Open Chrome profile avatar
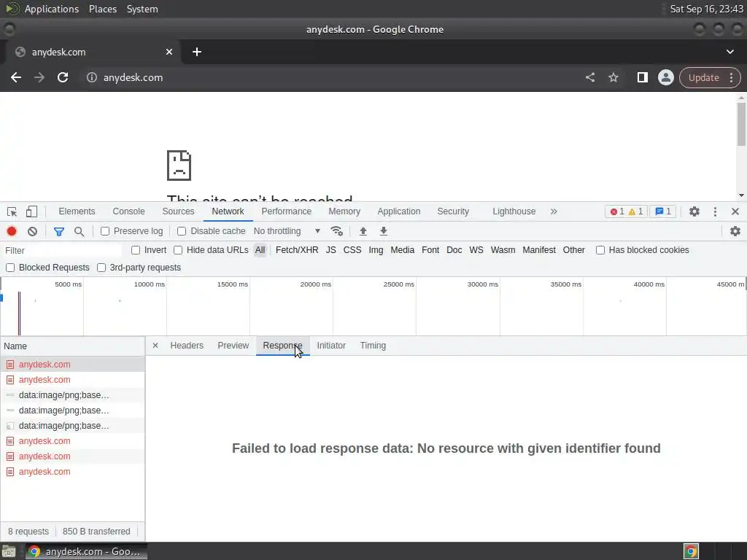 (x=665, y=77)
